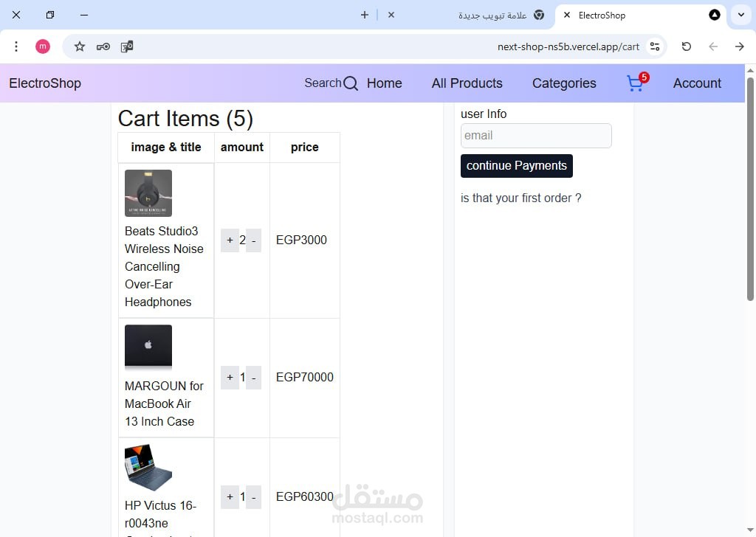756x537 pixels.
Task: Open the Account menu
Action: coord(697,83)
